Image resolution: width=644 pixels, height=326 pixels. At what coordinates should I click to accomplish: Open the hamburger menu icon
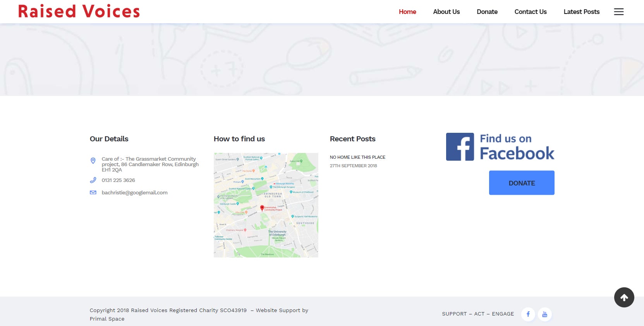(619, 12)
